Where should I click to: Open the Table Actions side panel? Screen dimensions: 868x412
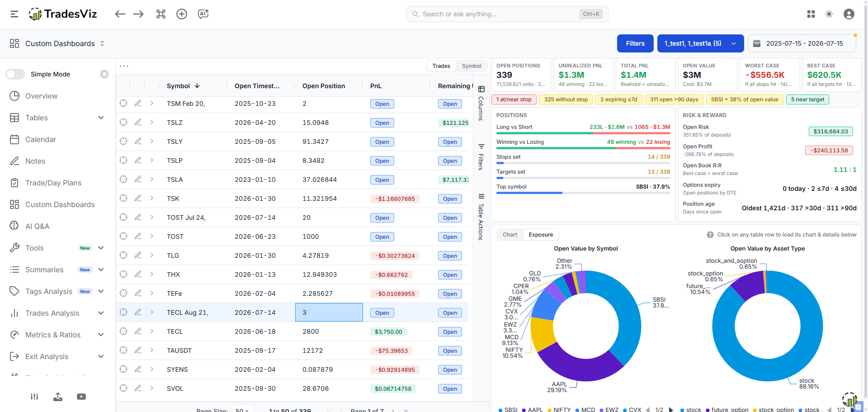point(481,218)
